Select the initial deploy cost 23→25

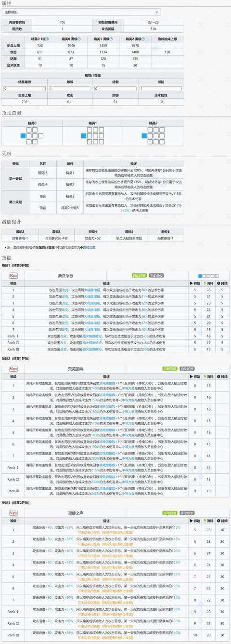coord(153,23)
